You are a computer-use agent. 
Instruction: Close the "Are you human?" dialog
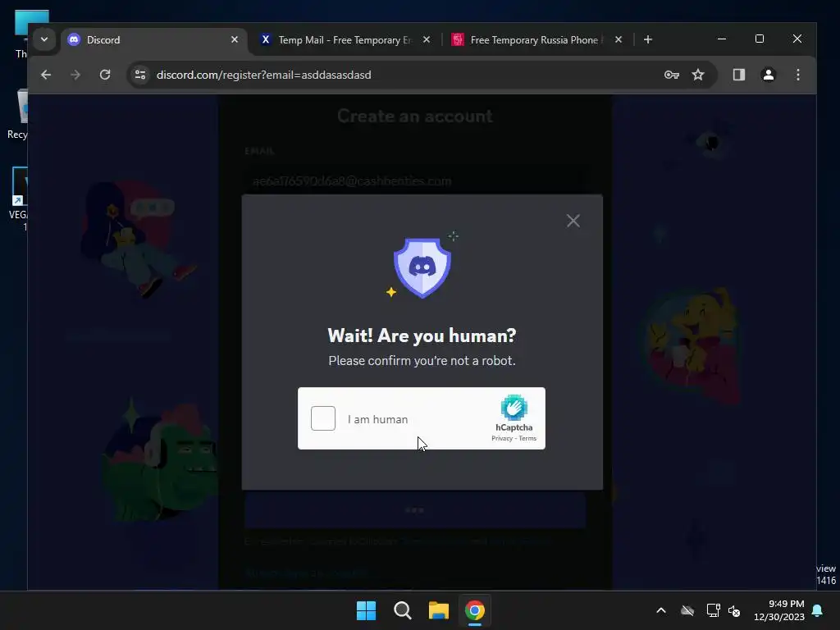coord(573,221)
